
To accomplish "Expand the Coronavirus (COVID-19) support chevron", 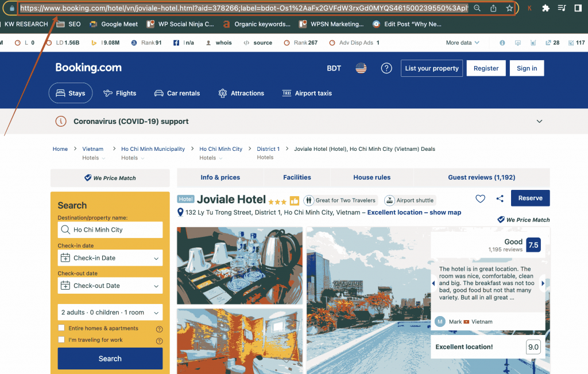I will coord(539,122).
